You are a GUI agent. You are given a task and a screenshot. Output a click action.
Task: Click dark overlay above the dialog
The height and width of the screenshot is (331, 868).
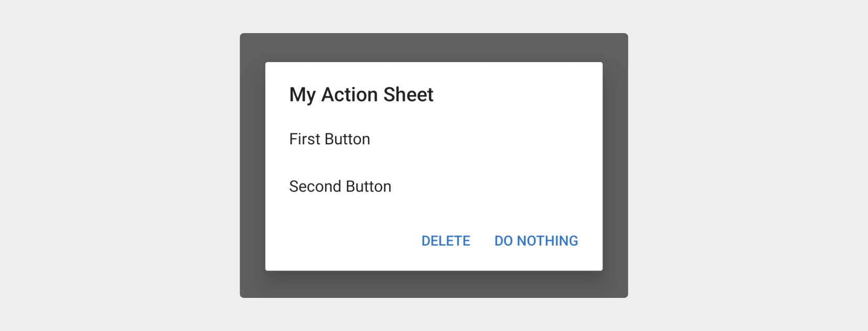pyautogui.click(x=434, y=48)
